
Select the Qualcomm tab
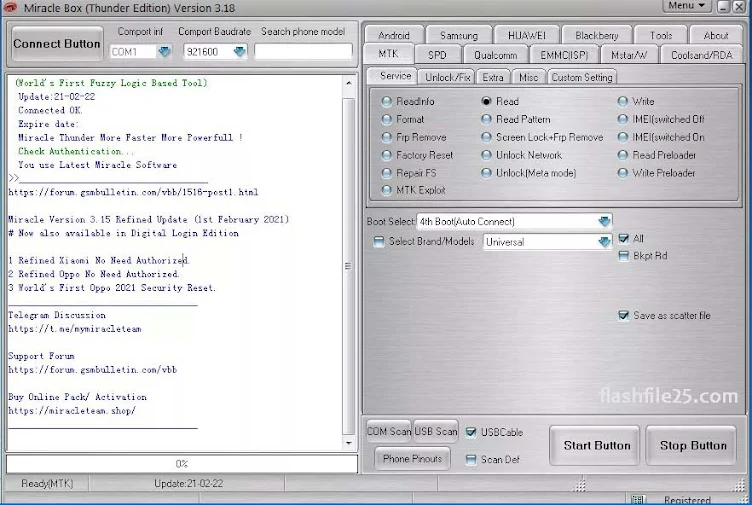(495, 55)
